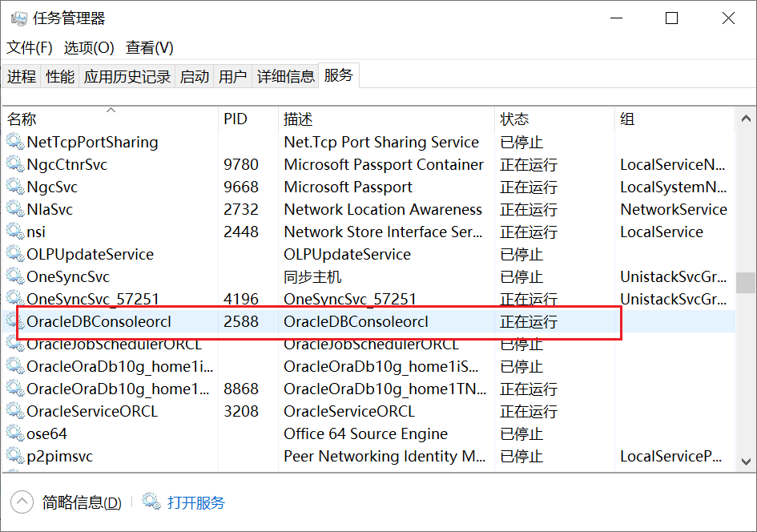Select the ose64 service icon

(x=15, y=433)
